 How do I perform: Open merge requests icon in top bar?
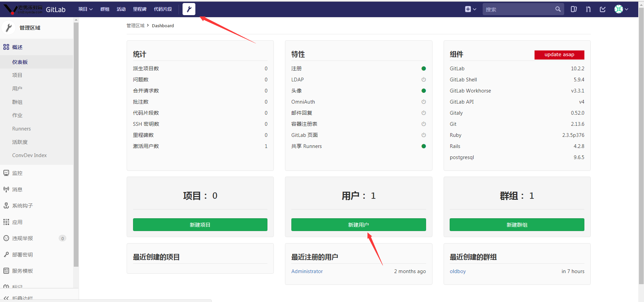coord(588,9)
